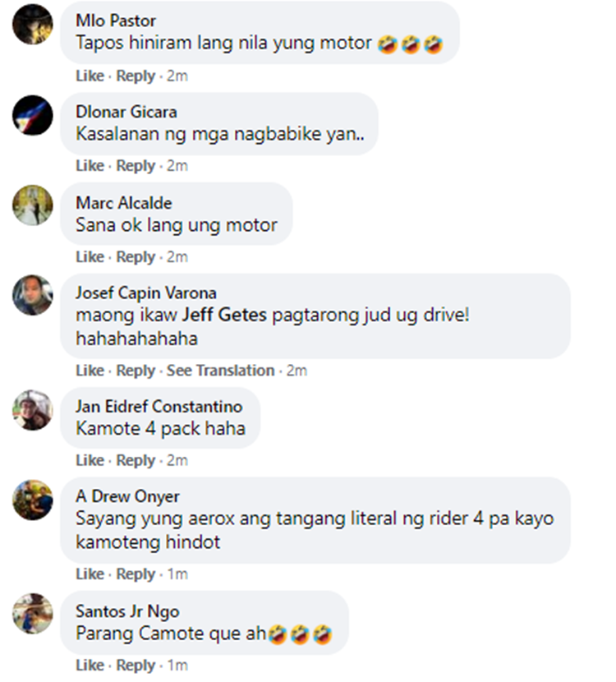Viewport: 616px width, 682px height.
Task: Open timestamp on Marc Alcalde's comment
Action: [177, 256]
